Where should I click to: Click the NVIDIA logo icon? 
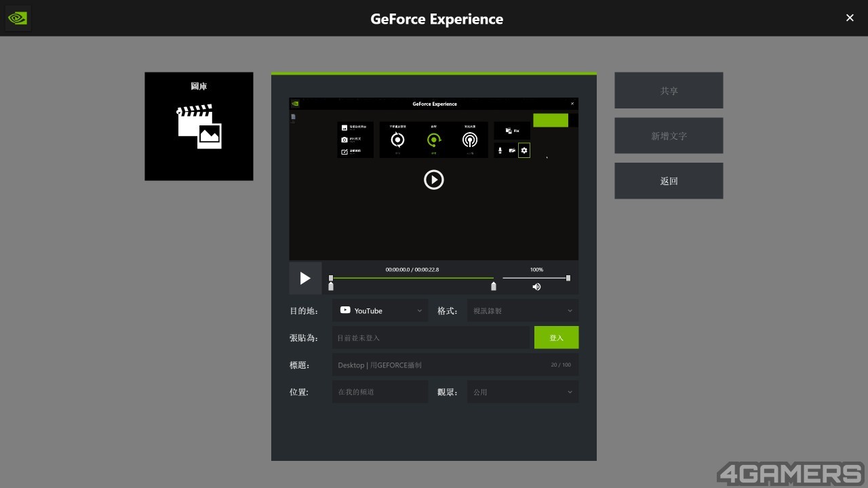click(17, 18)
